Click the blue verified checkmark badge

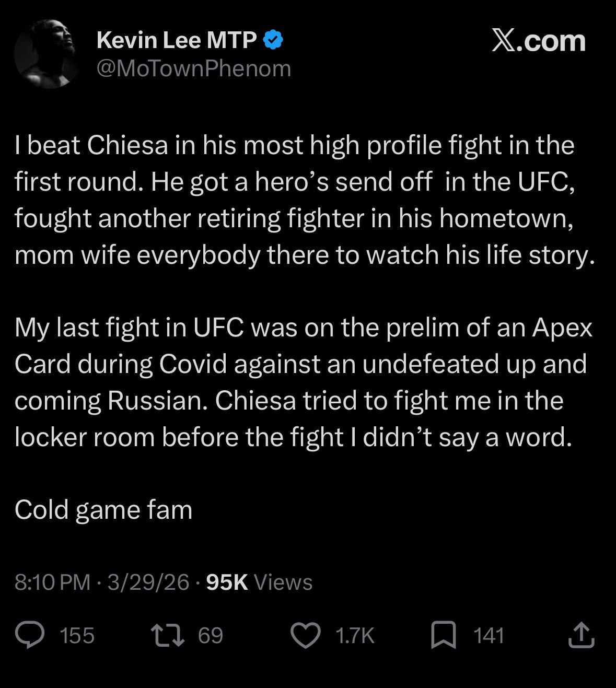[x=273, y=40]
